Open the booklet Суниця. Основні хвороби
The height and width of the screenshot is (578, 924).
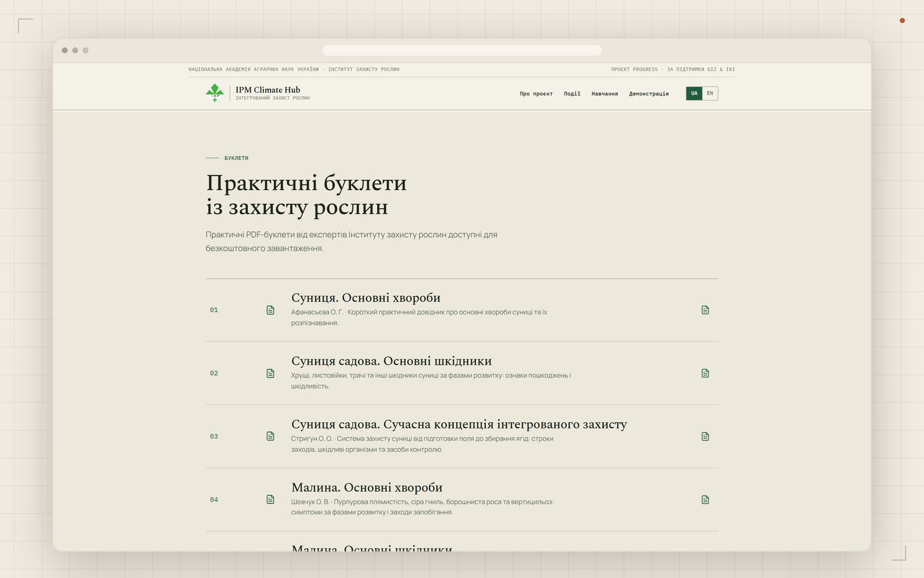click(366, 298)
